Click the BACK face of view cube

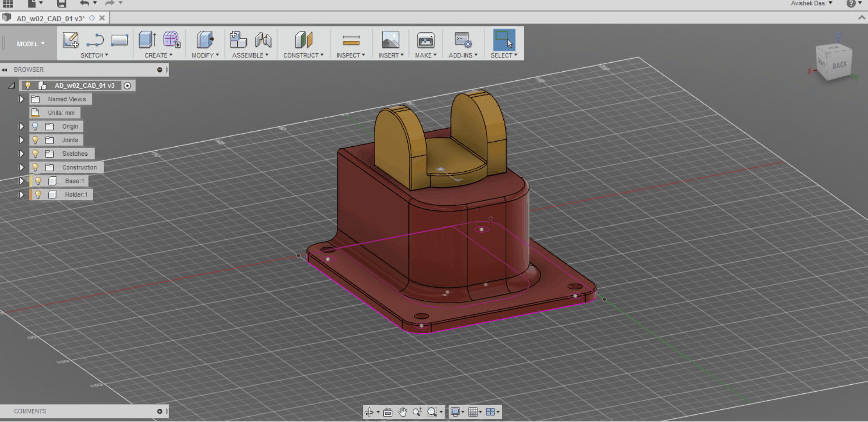(839, 65)
